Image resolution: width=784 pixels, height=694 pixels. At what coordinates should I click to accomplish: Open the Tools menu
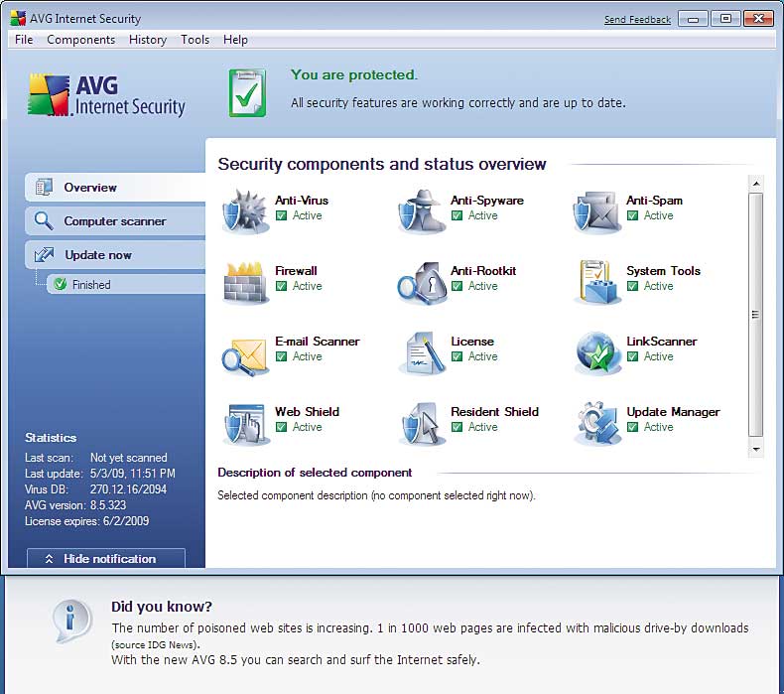tap(195, 40)
